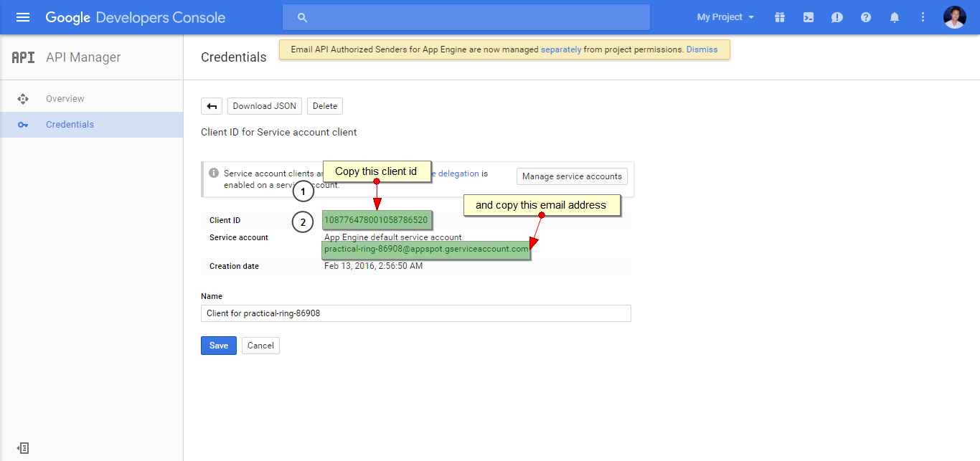Click the info icon in the notice
The height and width of the screenshot is (461, 980).
click(214, 173)
